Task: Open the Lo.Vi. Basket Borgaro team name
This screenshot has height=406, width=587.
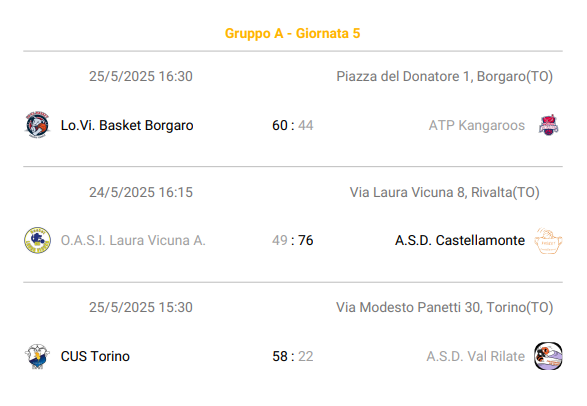Action: pos(127,125)
